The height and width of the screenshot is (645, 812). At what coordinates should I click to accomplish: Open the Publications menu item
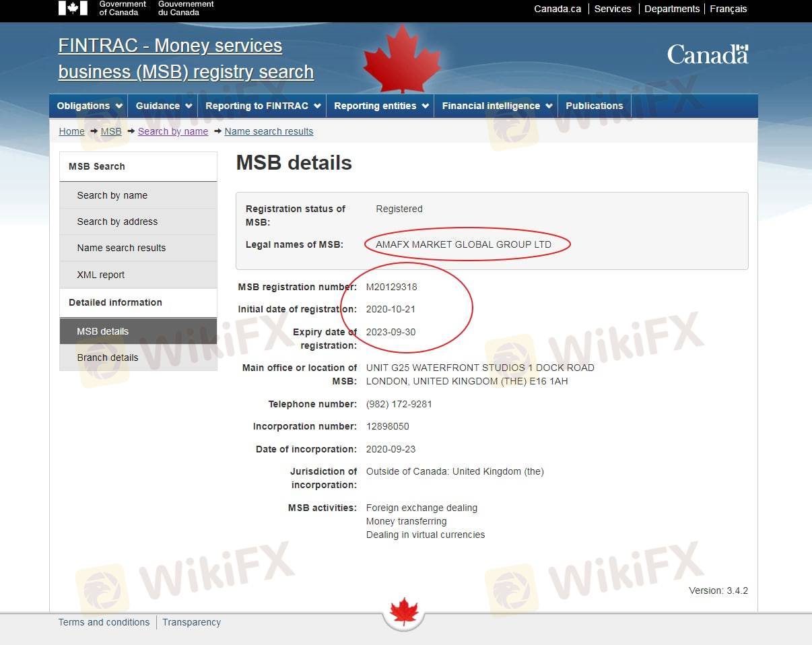tap(595, 106)
